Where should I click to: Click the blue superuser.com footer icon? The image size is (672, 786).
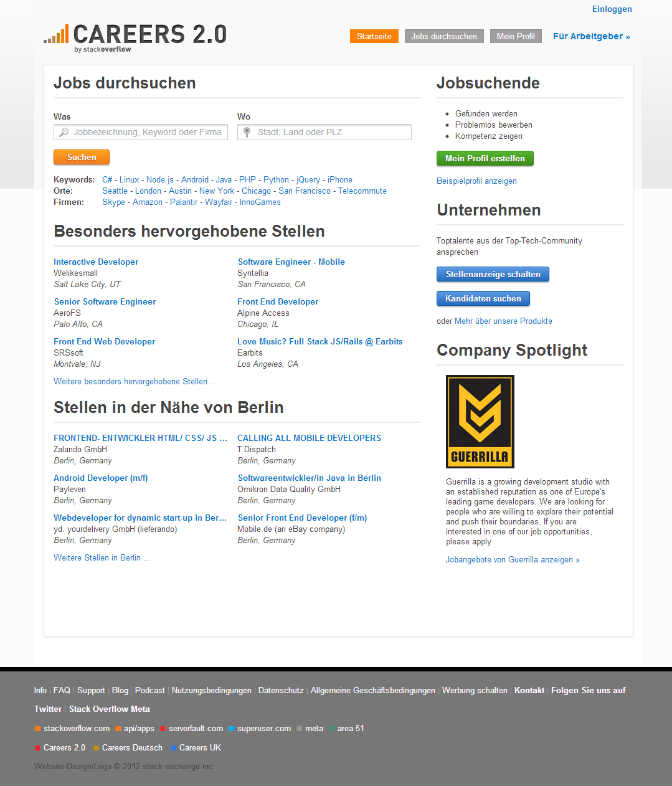point(232,729)
